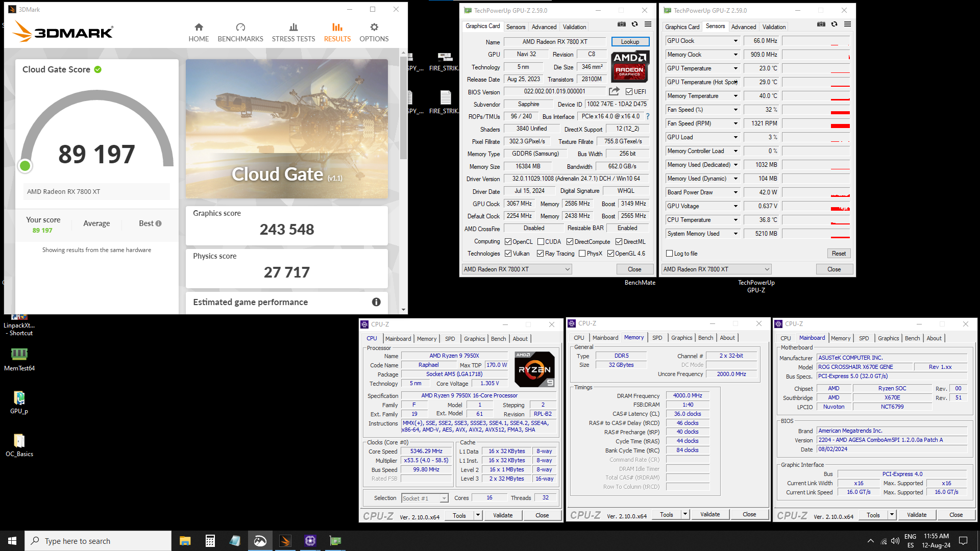Toggle the PhysX checkbox
Screen dimensions: 980x551
click(582, 254)
